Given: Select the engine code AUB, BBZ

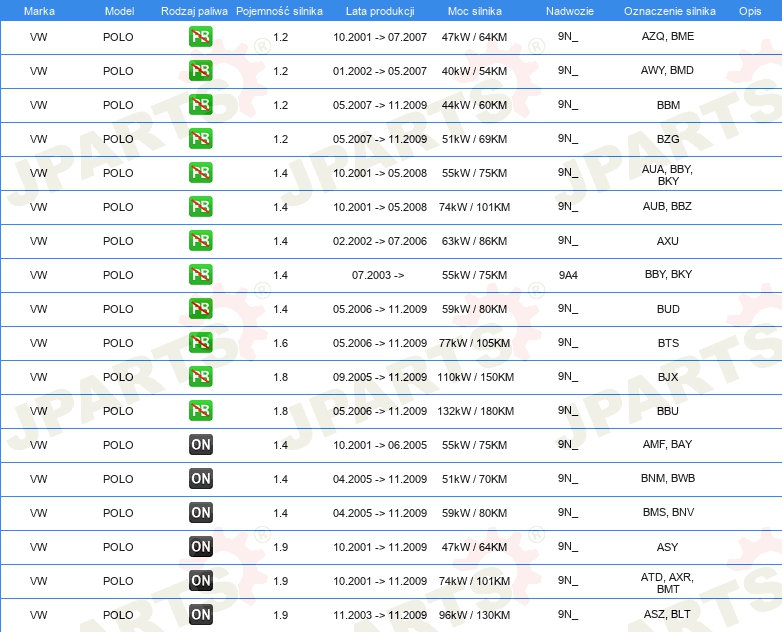Looking at the screenshot, I should [667, 206].
